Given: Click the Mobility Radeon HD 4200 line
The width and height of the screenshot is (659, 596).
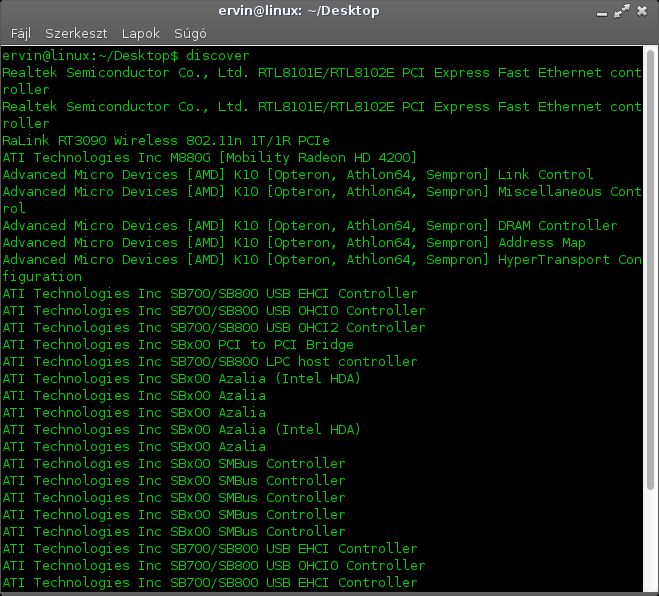Looking at the screenshot, I should 209,158.
